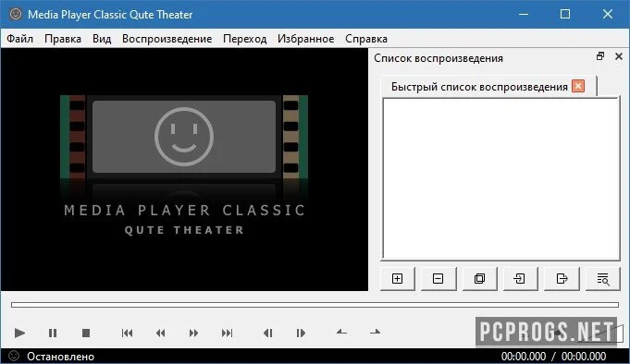630x364 pixels.
Task: Close the Список воспроизведения panel
Action: point(619,56)
